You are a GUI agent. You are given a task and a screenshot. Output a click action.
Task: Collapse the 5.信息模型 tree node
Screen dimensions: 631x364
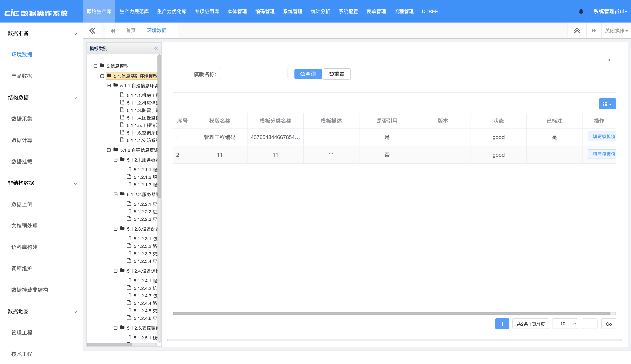pyautogui.click(x=95, y=66)
